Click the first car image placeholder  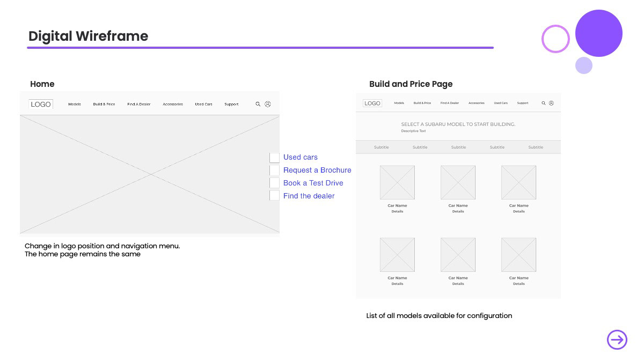tap(397, 182)
